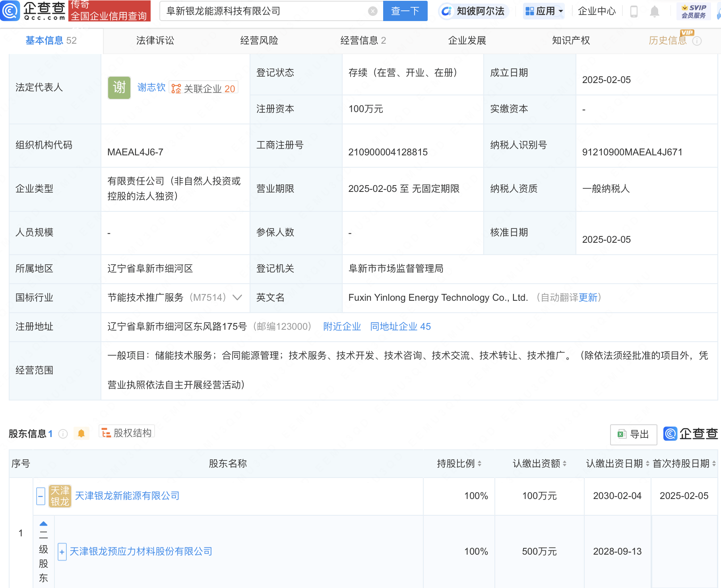721x588 pixels.
Task: Open 同址企业 45 link
Action: [x=400, y=327]
